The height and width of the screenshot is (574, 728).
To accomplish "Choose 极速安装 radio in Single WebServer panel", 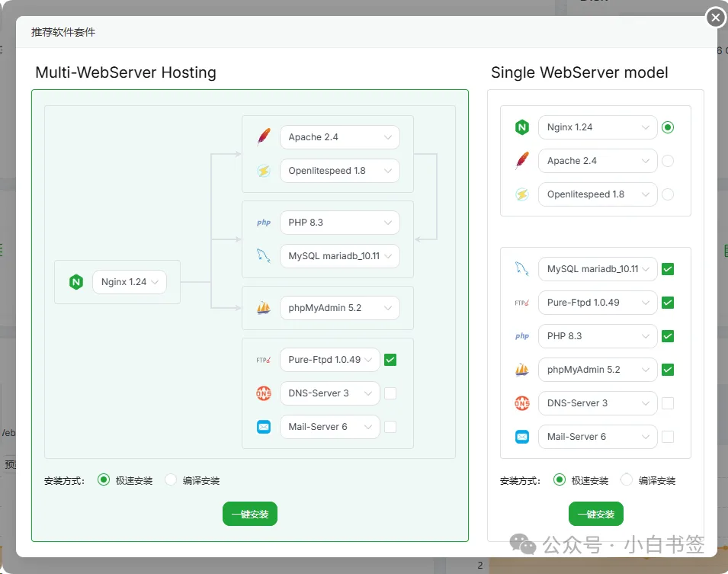I will pyautogui.click(x=560, y=479).
